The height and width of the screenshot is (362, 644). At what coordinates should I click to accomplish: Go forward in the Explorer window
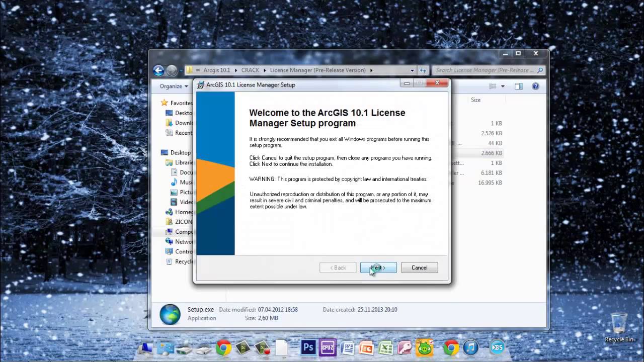pyautogui.click(x=172, y=70)
